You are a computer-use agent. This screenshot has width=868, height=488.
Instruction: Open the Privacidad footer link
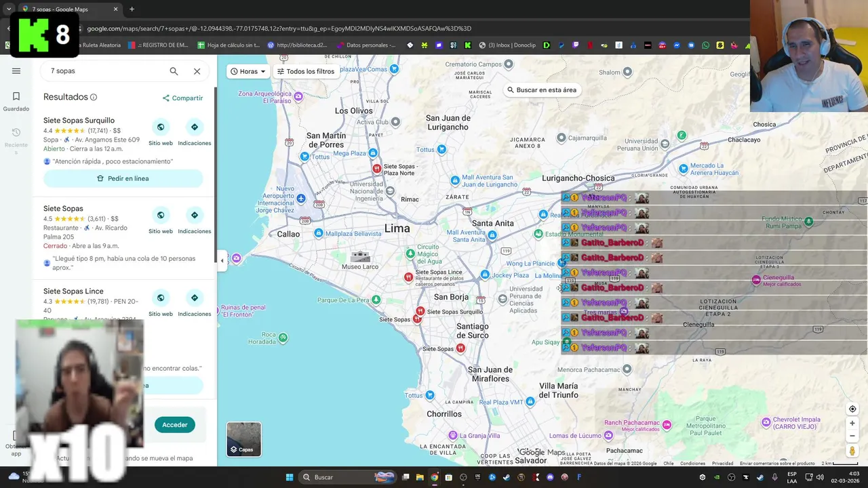(722, 464)
